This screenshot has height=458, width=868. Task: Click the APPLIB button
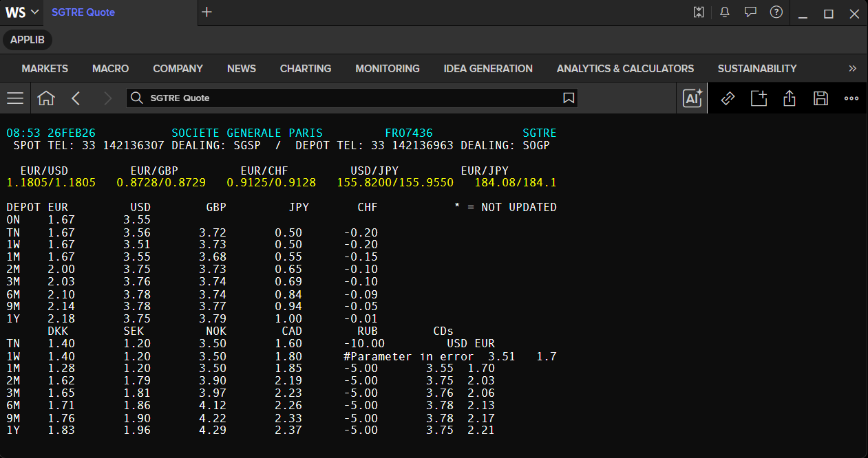28,40
